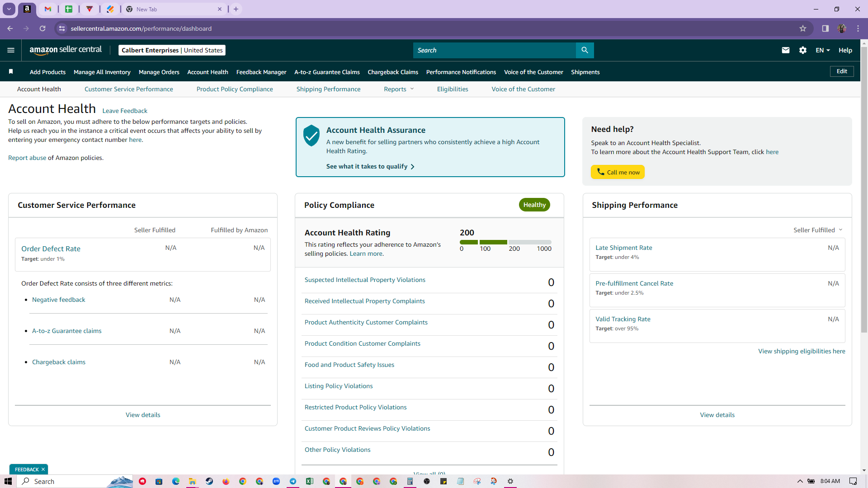Click the search magnifier button
The height and width of the screenshot is (488, 868).
[585, 50]
